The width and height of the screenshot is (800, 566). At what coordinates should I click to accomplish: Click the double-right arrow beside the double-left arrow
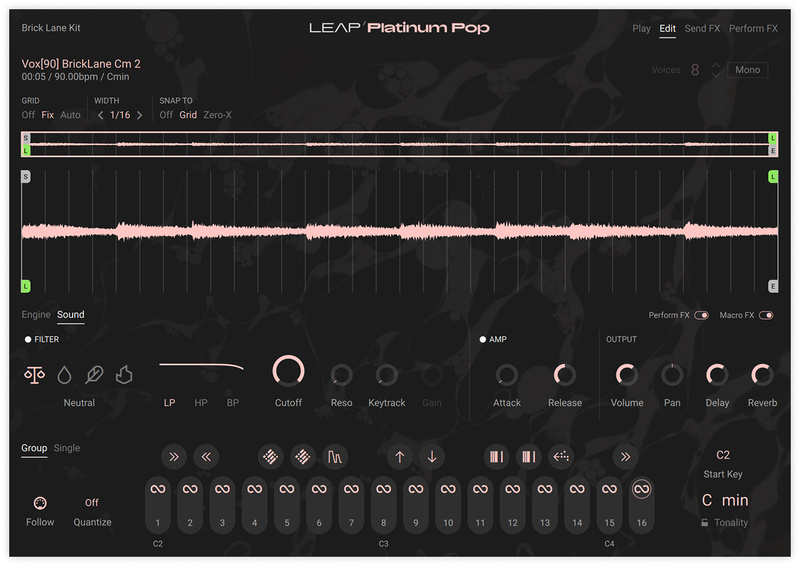174,457
